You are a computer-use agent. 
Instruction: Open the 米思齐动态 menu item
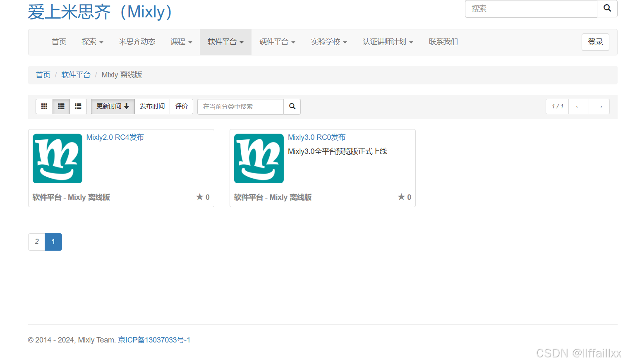tap(137, 42)
